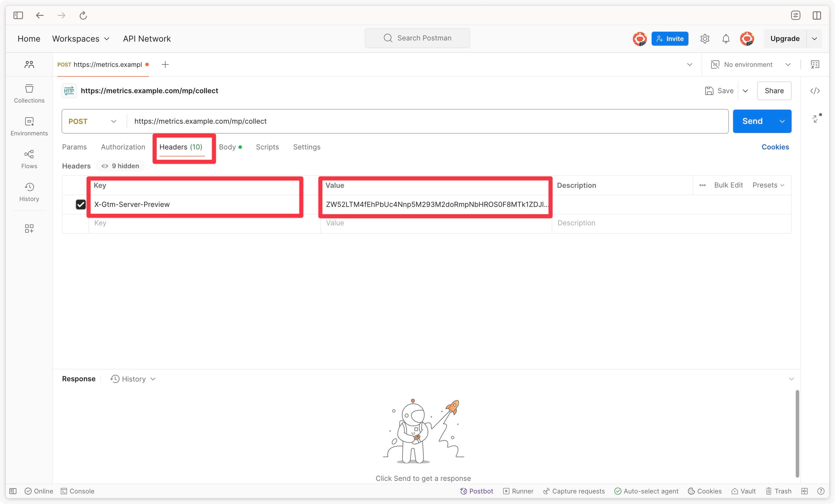This screenshot has width=835, height=504.
Task: Open API Network
Action: (x=147, y=39)
